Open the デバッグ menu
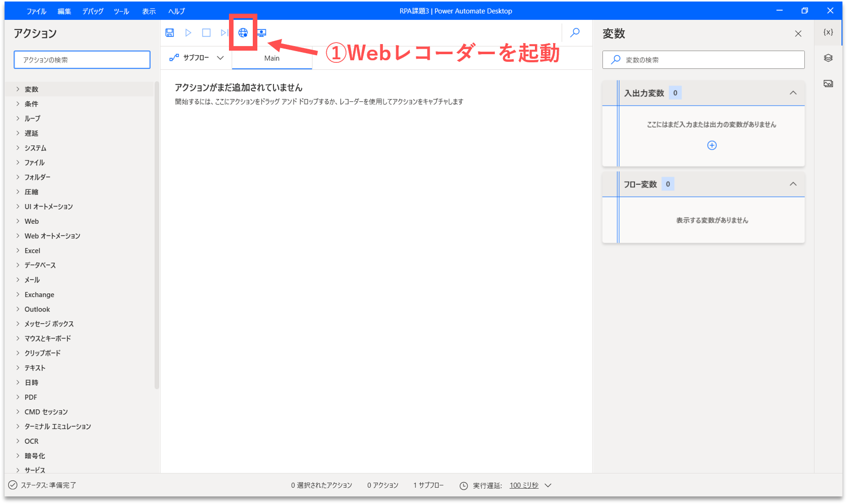The width and height of the screenshot is (847, 504). (x=93, y=11)
